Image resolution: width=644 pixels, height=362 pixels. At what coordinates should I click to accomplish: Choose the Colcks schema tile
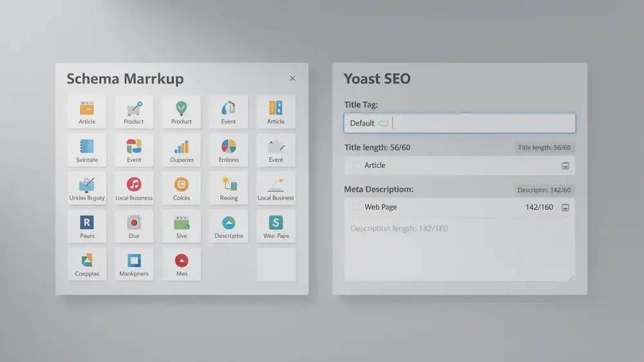[181, 188]
